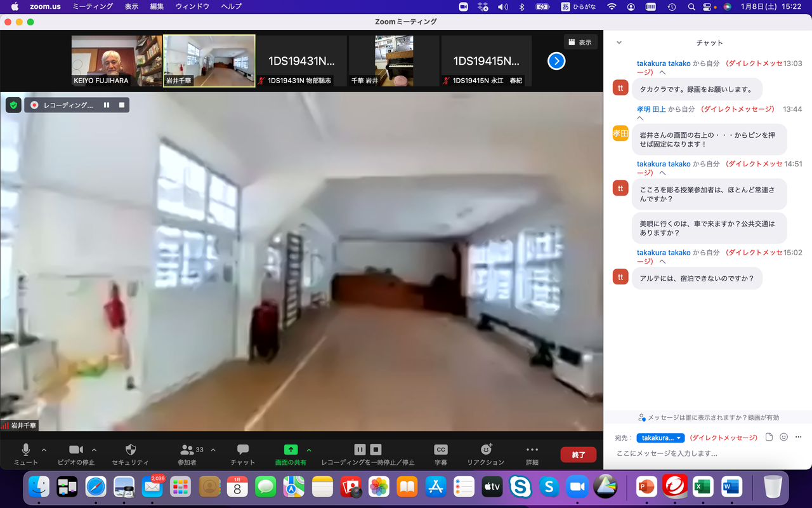Screen dimensions: 812x508
Task: Mute the microphone with ミュート
Action: (25, 453)
